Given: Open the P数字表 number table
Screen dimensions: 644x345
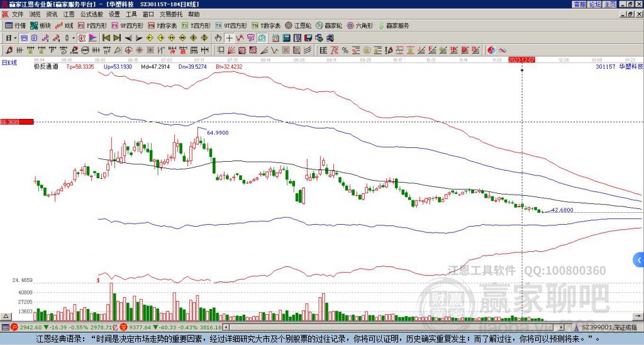Looking at the screenshot, I should point(162,25).
